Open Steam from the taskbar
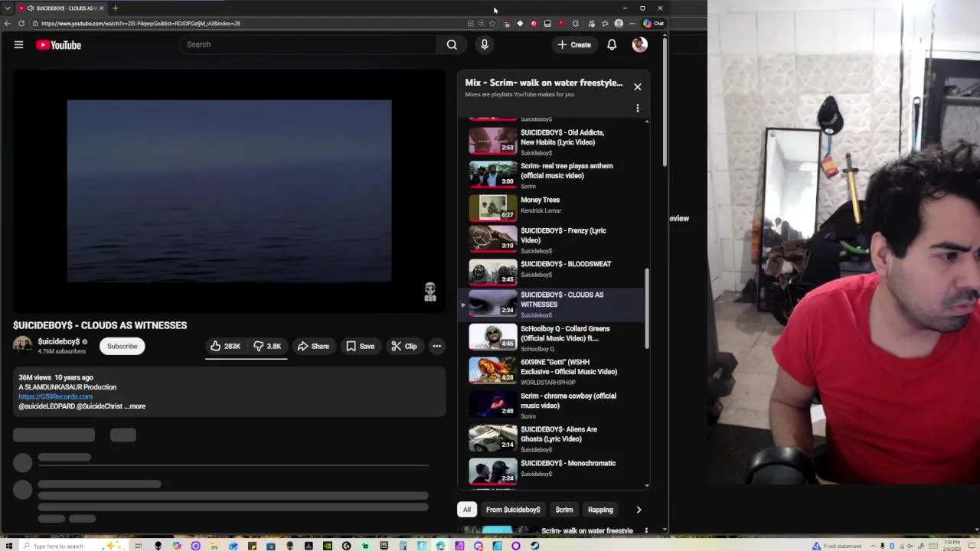The width and height of the screenshot is (980, 551). [x=534, y=546]
